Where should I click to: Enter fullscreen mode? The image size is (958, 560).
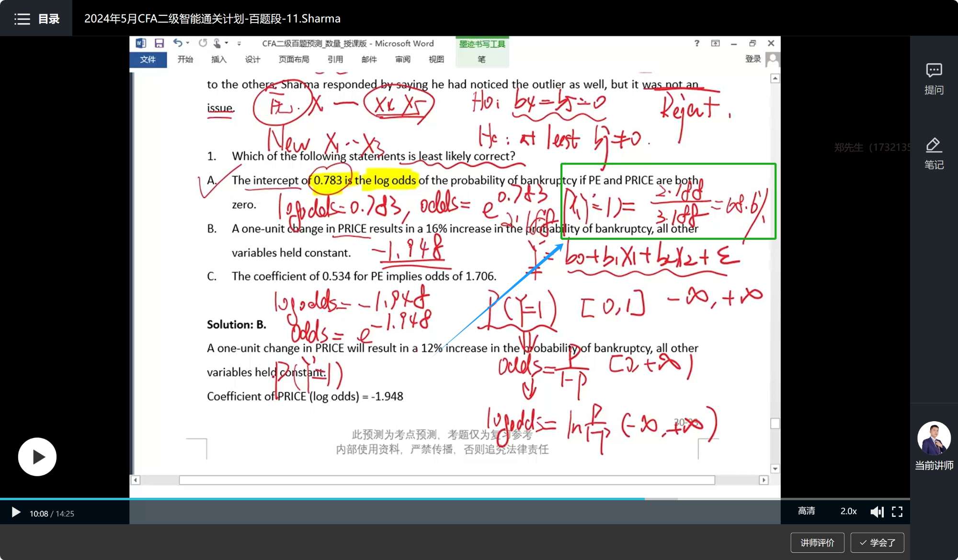click(x=897, y=512)
